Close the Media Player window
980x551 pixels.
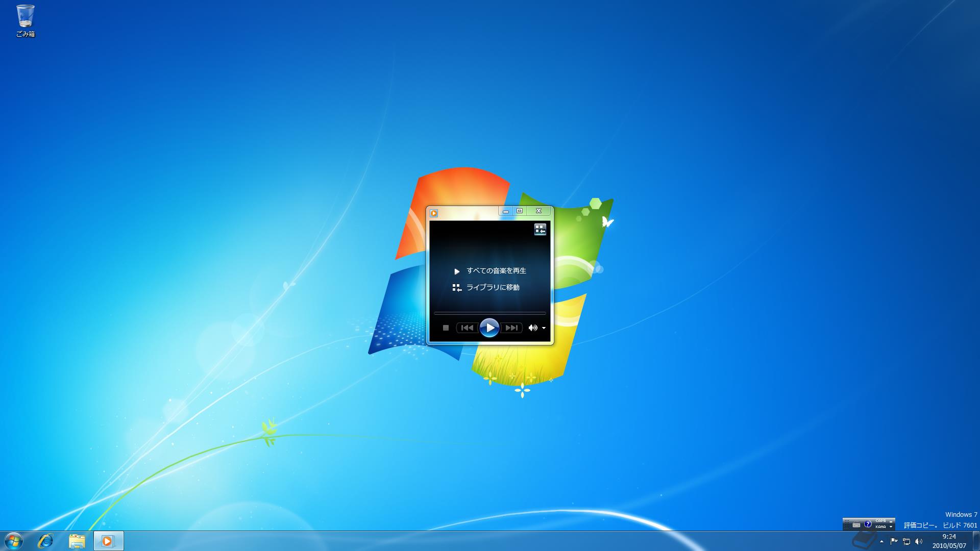click(x=538, y=211)
